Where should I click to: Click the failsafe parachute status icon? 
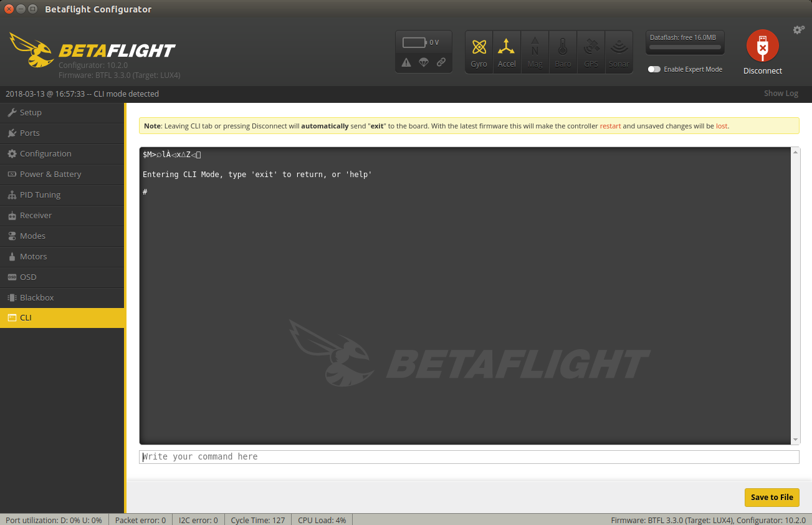pos(424,62)
